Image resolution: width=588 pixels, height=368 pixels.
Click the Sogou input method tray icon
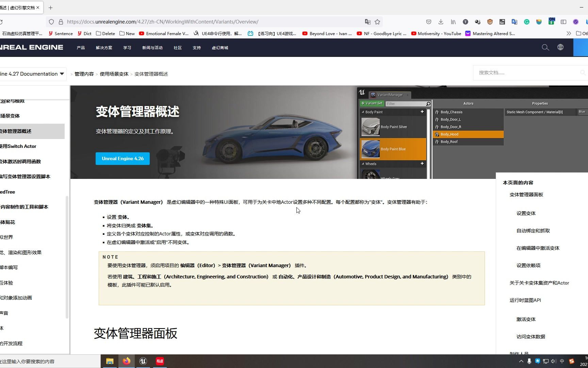pyautogui.click(x=572, y=361)
